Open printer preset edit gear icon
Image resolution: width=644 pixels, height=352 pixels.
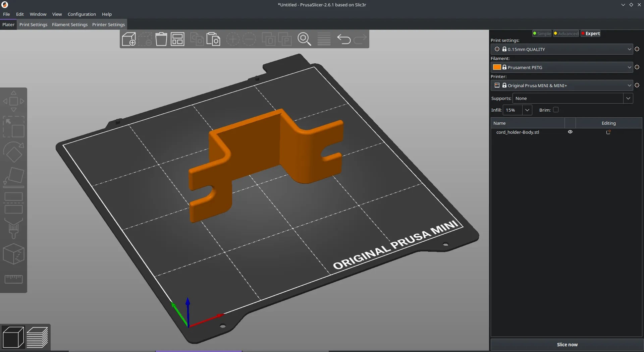pos(637,85)
